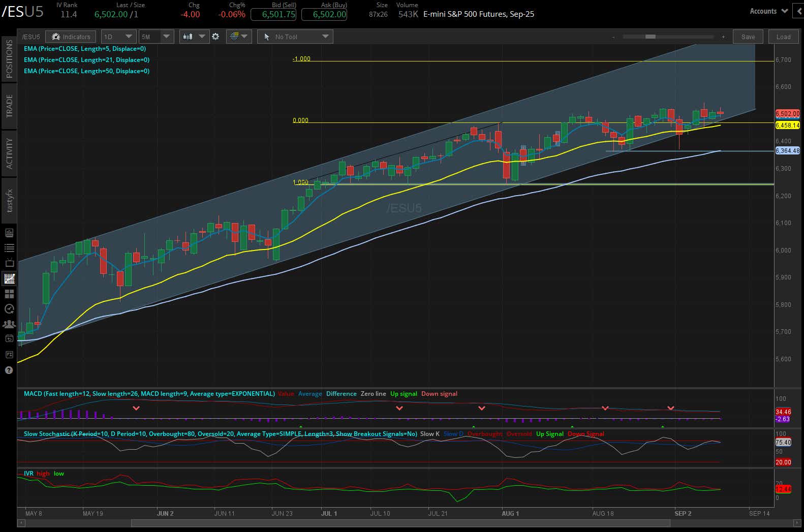Screen dimensions: 804x532
Task: Open the No Tool drawing tool dropdown
Action: (295, 37)
